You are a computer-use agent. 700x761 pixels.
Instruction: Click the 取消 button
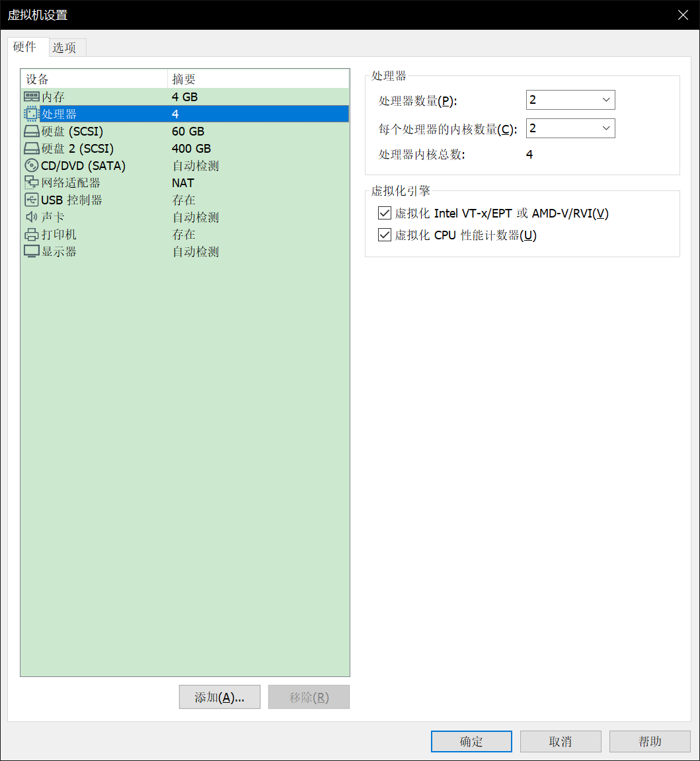tap(561, 742)
